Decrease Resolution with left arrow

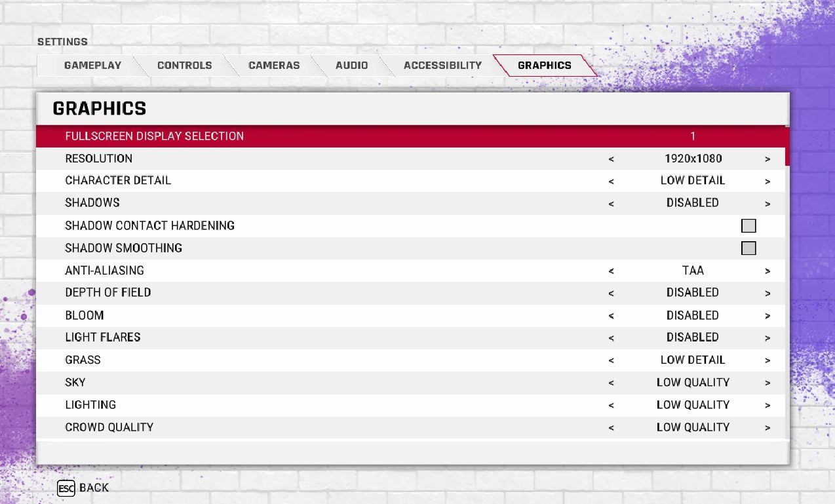point(611,159)
